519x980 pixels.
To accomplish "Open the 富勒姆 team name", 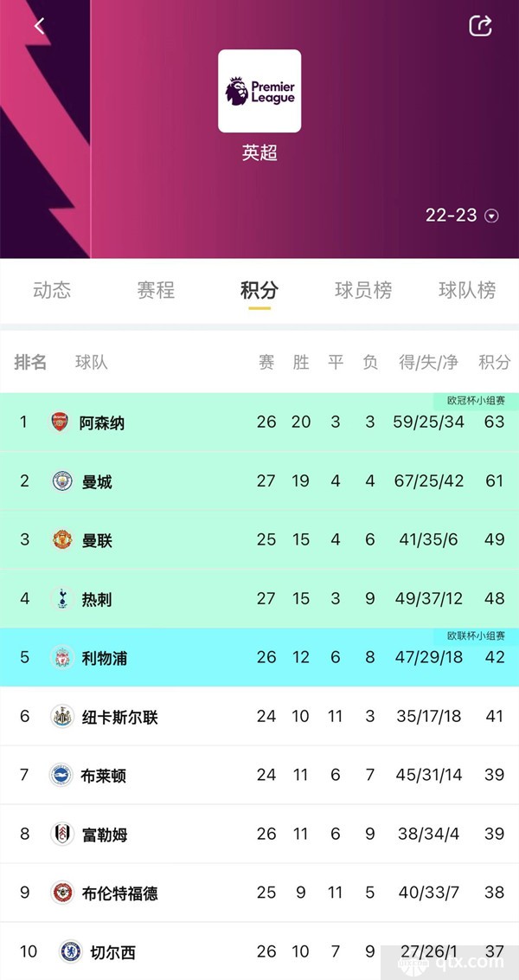I will 105,834.
